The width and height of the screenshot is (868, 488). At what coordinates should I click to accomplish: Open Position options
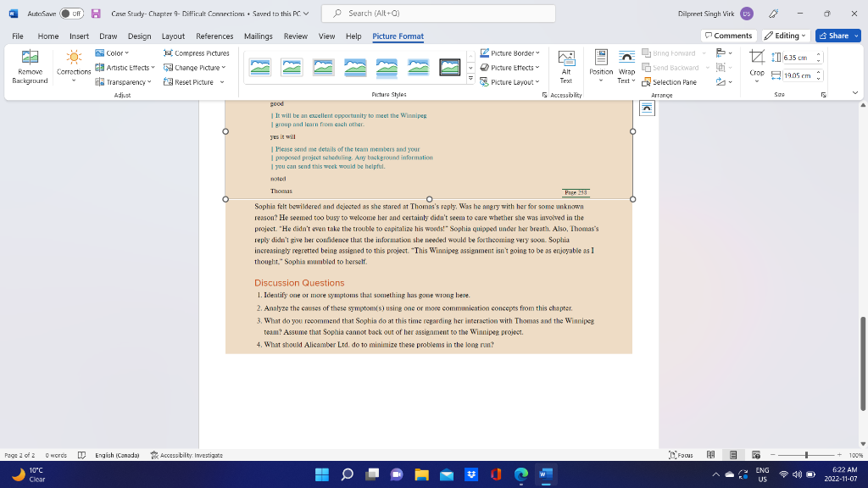click(x=601, y=67)
